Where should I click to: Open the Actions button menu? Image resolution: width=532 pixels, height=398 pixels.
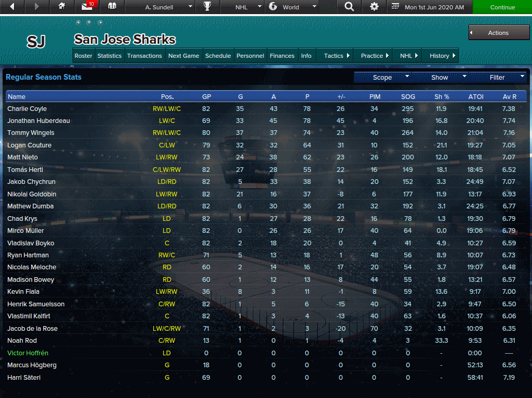[x=499, y=33]
